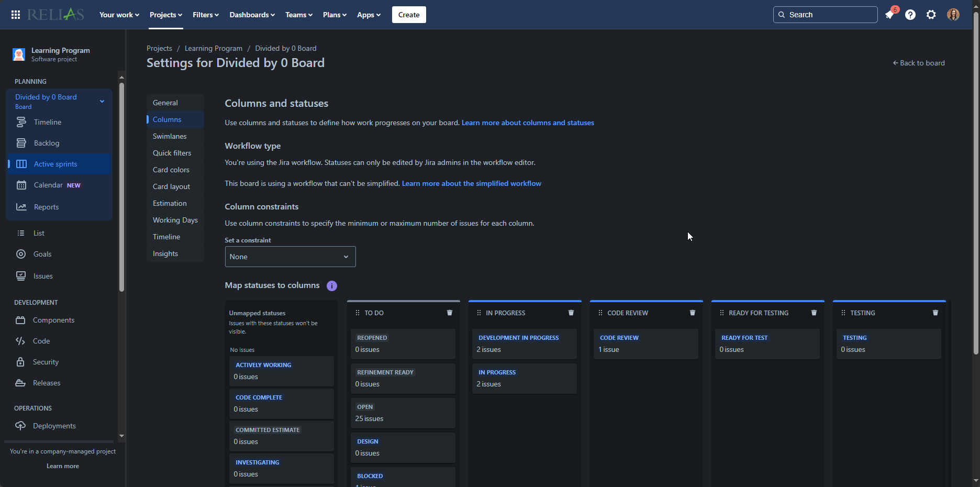The image size is (980, 487).
Task: Open Active sprints view
Action: pyautogui.click(x=55, y=164)
